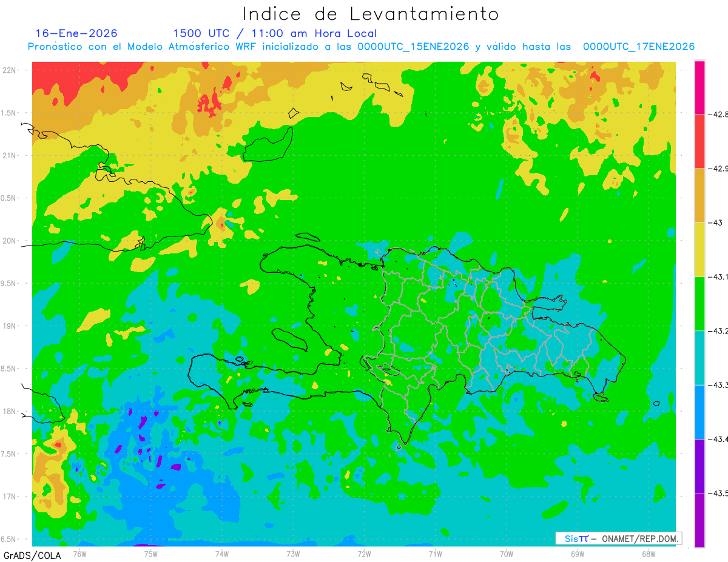
Task: Click the '74W' longitude label
Action: 221,554
